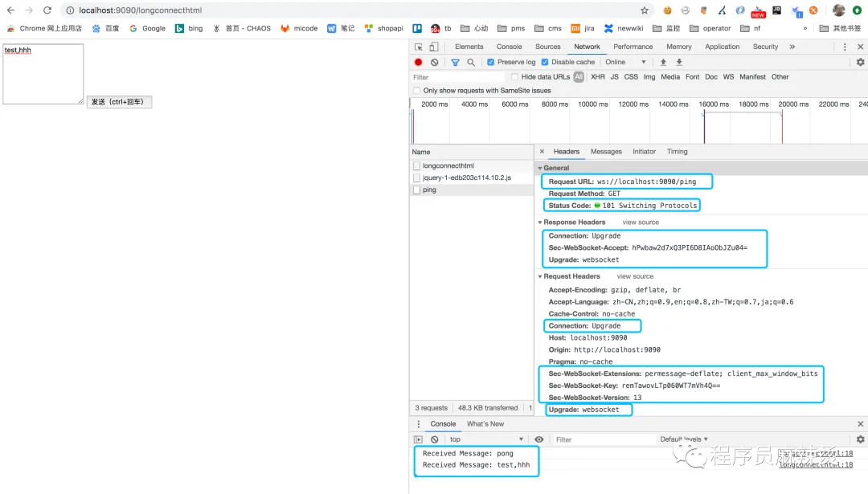
Task: Reload the localhost page
Action: (x=47, y=10)
